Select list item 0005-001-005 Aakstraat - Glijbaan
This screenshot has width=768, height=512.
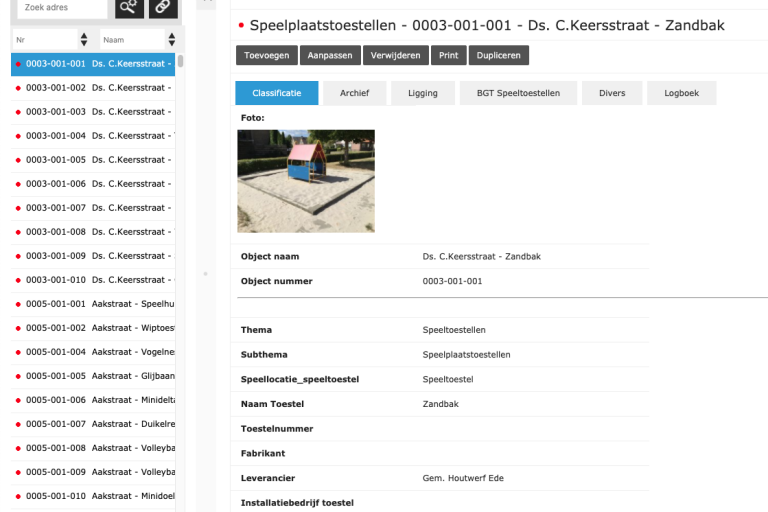click(95, 376)
